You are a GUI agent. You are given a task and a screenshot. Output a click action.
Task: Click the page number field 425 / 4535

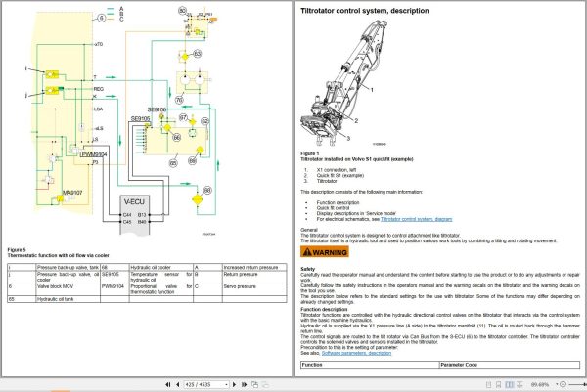pos(204,384)
